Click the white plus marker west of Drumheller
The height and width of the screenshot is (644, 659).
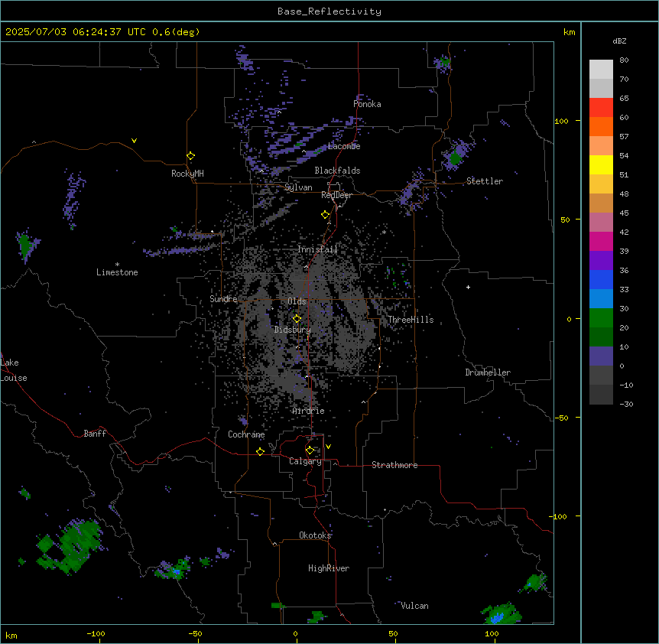click(x=468, y=287)
